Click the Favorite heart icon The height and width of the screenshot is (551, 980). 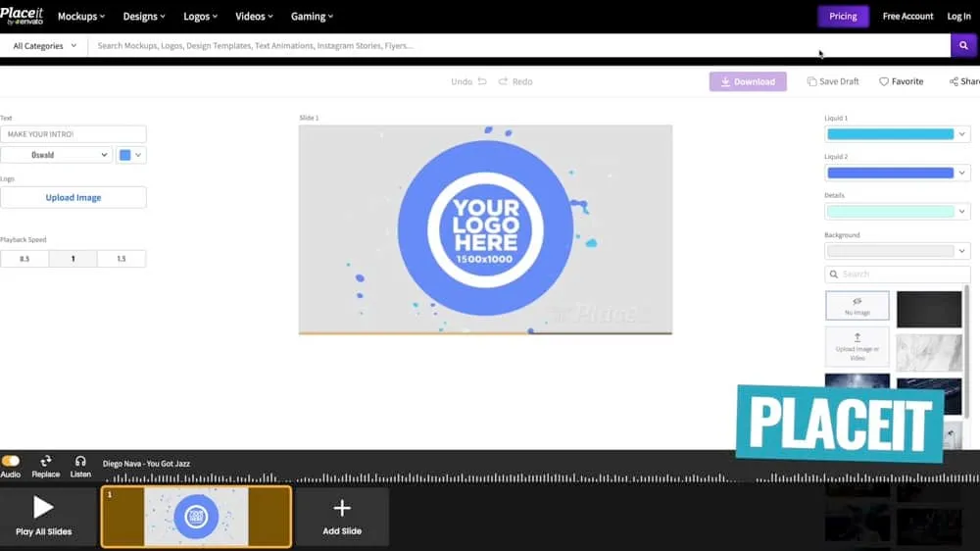884,81
